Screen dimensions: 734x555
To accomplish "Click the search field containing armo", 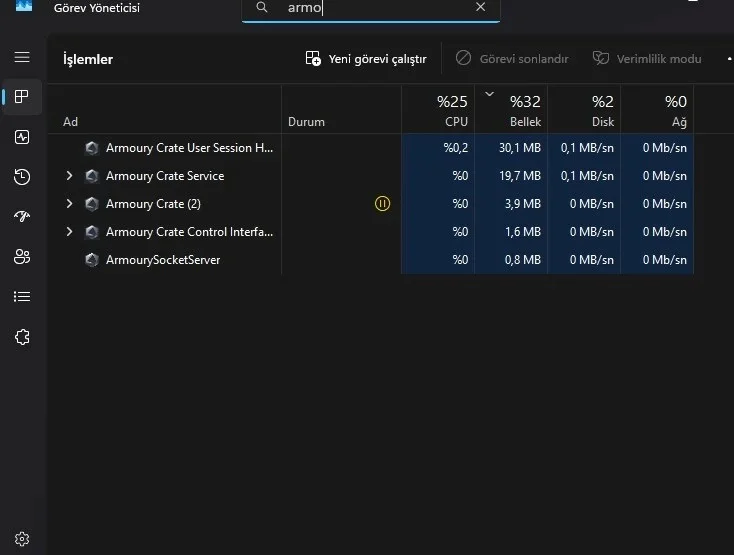I will click(371, 8).
